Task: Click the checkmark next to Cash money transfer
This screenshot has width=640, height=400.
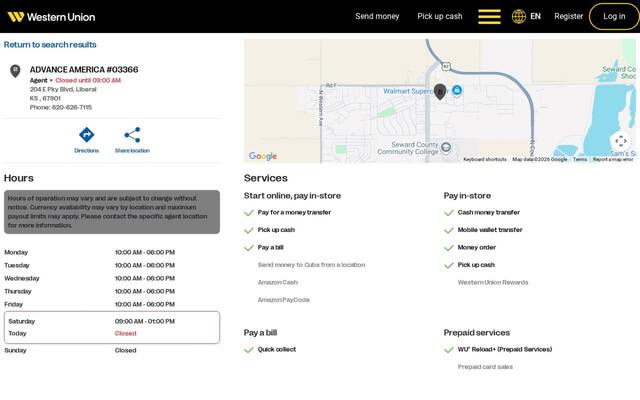Action: click(x=449, y=213)
